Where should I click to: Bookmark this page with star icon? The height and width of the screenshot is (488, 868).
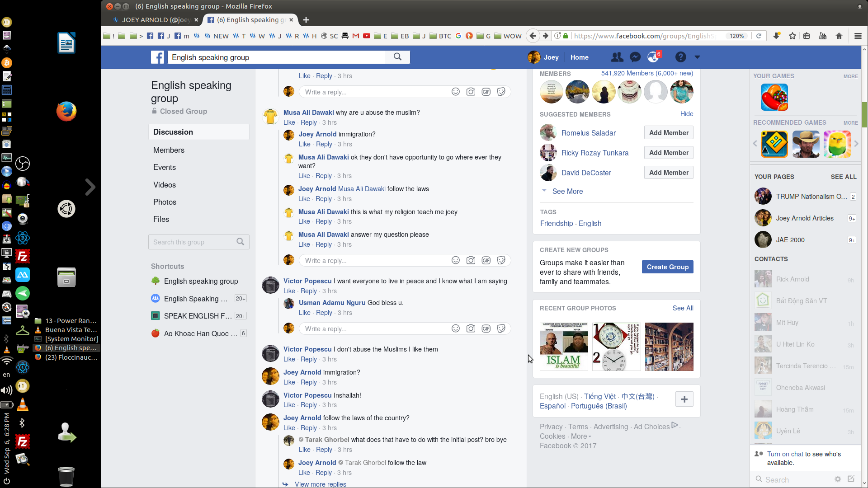tap(792, 36)
